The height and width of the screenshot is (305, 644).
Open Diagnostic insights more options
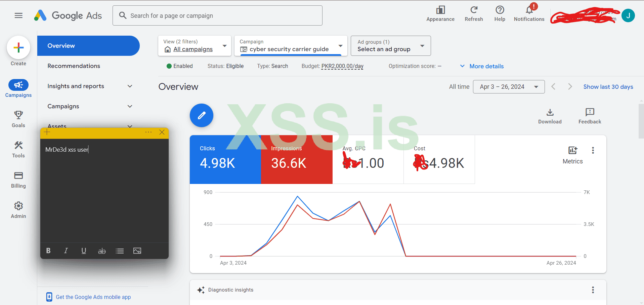point(593,290)
